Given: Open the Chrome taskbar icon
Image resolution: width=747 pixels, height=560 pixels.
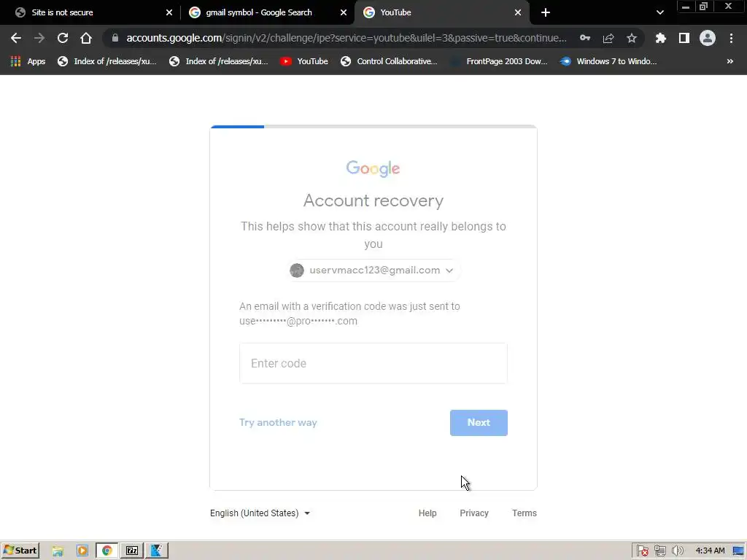Looking at the screenshot, I should [x=107, y=551].
